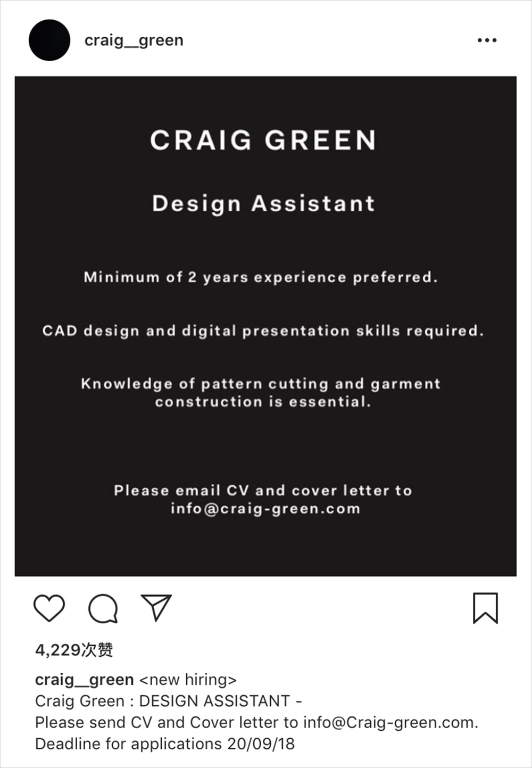Click the 'Deadline for applications 20/09/18' line
This screenshot has width=532, height=768.
[165, 744]
